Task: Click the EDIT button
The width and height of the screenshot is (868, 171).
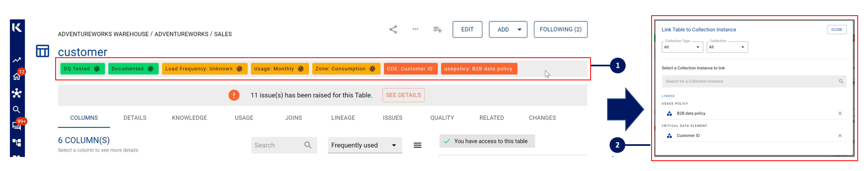Action: point(467,30)
